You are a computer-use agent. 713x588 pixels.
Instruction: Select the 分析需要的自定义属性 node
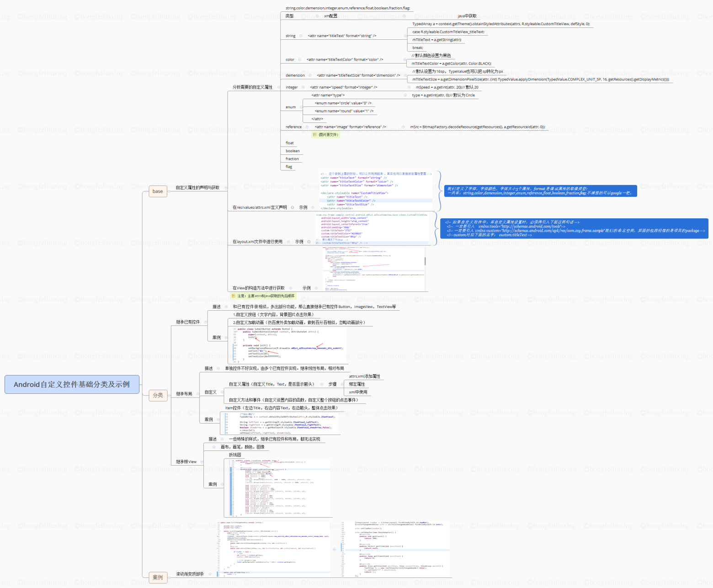(x=252, y=87)
